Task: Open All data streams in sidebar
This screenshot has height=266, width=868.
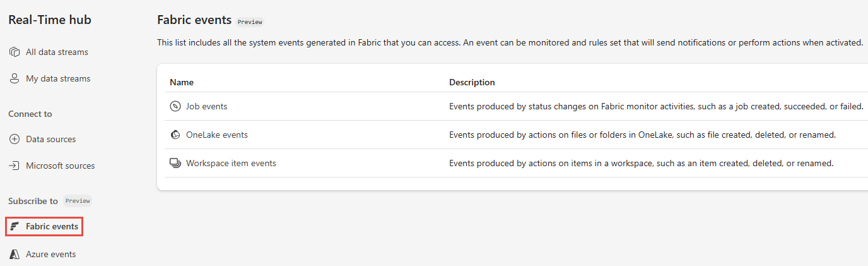Action: point(57,52)
